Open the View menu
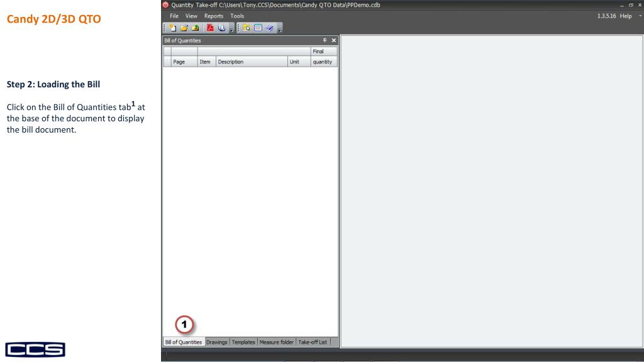Viewport: 644px width, 362px height. click(x=191, y=16)
